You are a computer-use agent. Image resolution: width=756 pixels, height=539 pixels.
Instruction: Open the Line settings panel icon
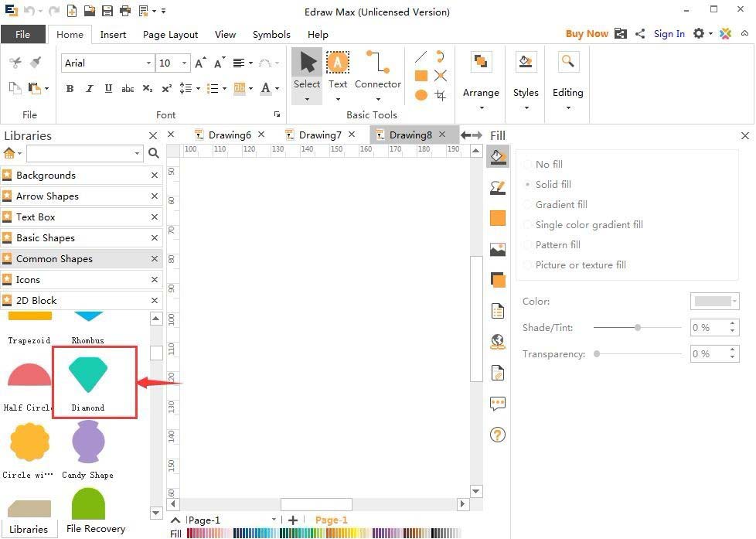tap(498, 188)
